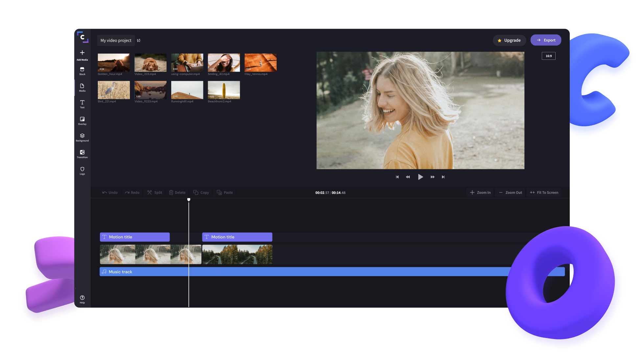Screen dimensions: 644x355
Task: Open the Media panel
Action: [x=82, y=87]
